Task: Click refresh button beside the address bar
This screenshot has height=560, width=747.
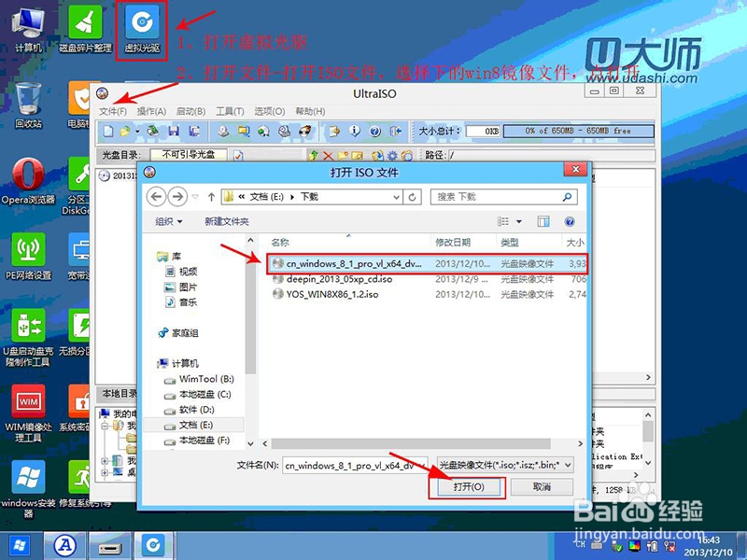Action: tap(412, 197)
